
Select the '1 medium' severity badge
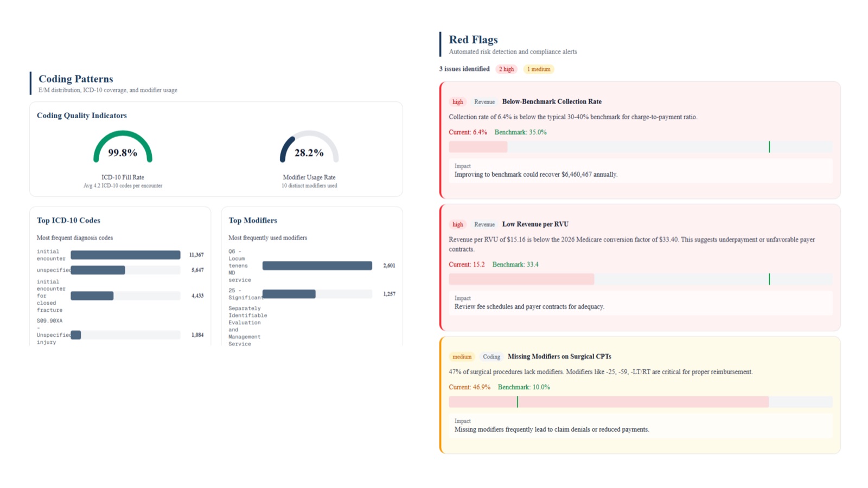coord(539,69)
